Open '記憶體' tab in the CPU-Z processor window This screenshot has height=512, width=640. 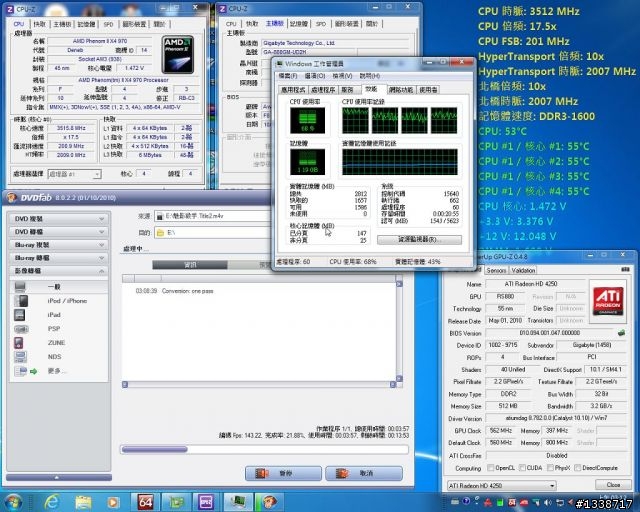click(86, 24)
